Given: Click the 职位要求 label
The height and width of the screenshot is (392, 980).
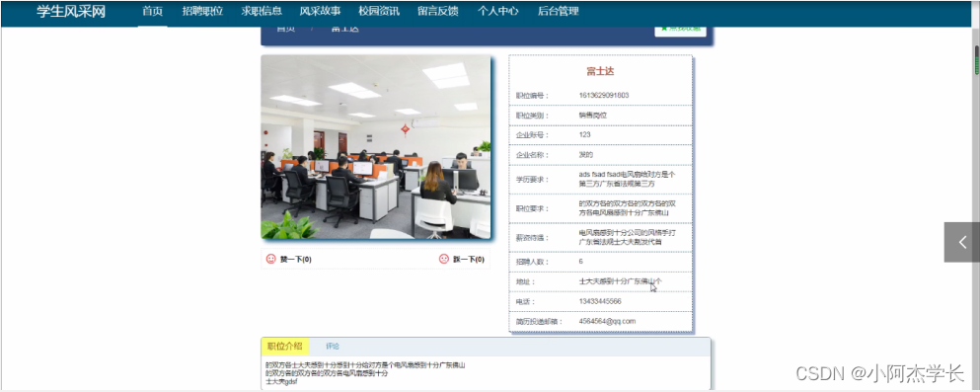Looking at the screenshot, I should [532, 208].
